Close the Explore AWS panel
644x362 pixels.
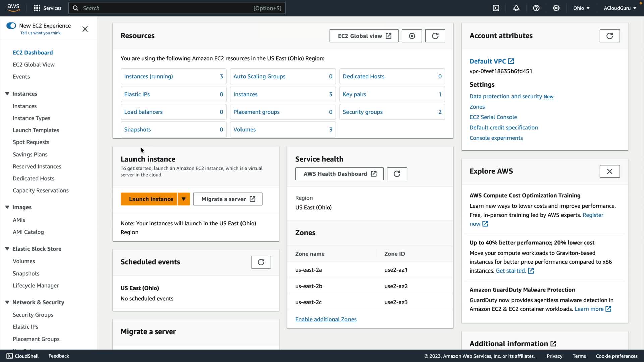point(609,171)
